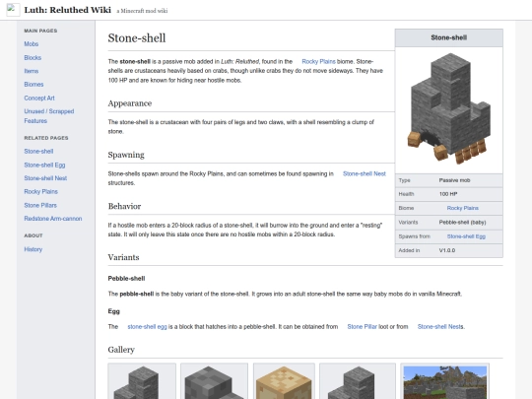Open first gallery thumbnail of stone-shell

142,381
